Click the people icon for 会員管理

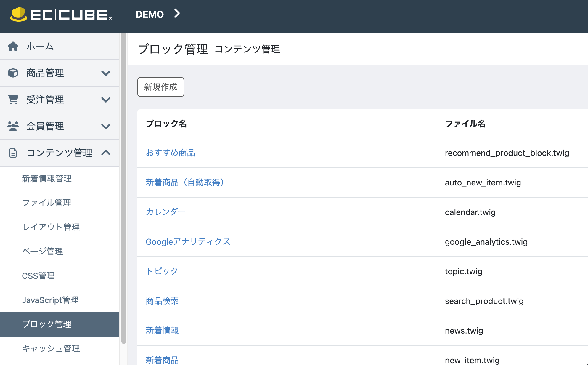[x=13, y=126]
